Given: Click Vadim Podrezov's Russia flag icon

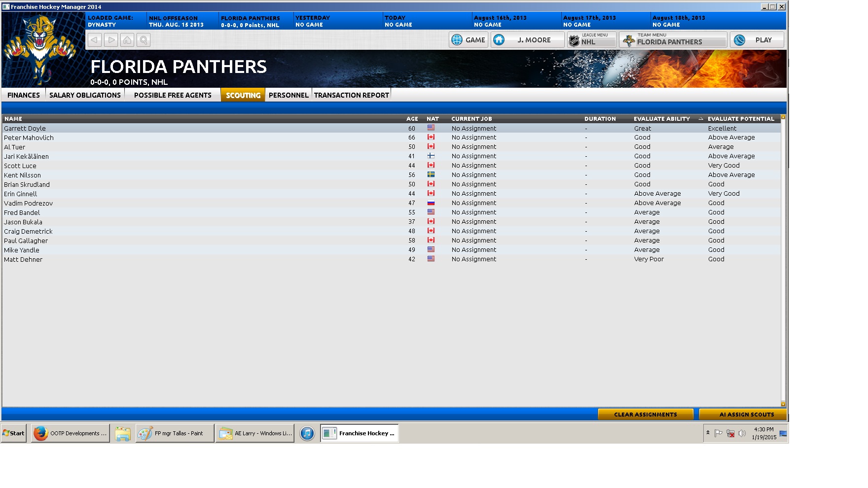Looking at the screenshot, I should pyautogui.click(x=431, y=203).
